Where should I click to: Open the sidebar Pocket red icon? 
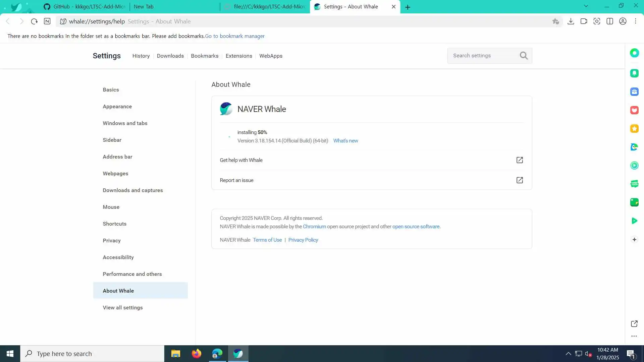pos(634,110)
